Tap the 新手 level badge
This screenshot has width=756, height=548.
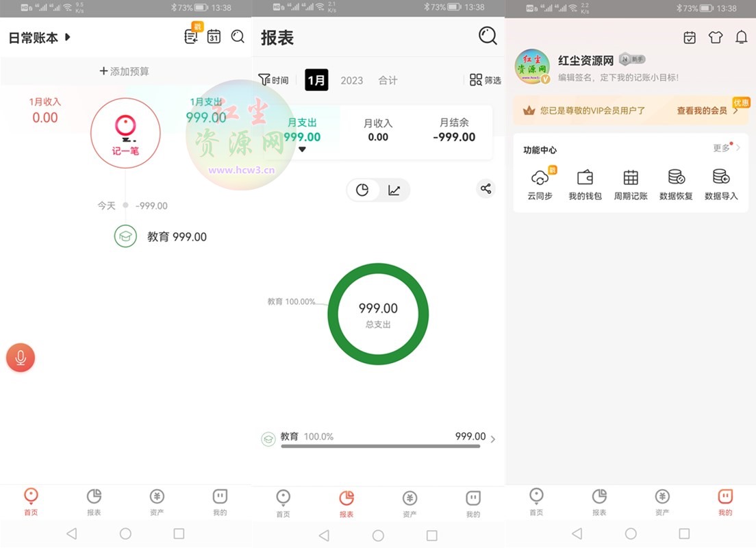click(632, 60)
